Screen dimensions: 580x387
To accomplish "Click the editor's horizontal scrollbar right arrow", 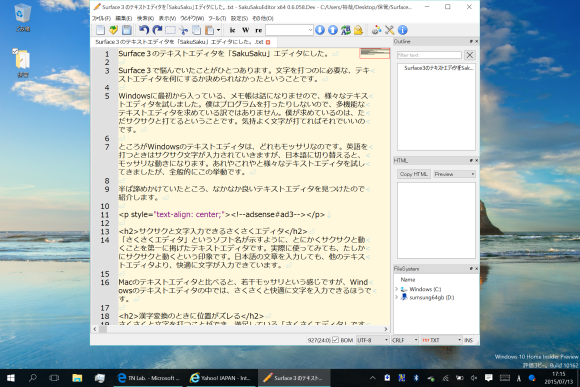I will pyautogui.click(x=386, y=329).
